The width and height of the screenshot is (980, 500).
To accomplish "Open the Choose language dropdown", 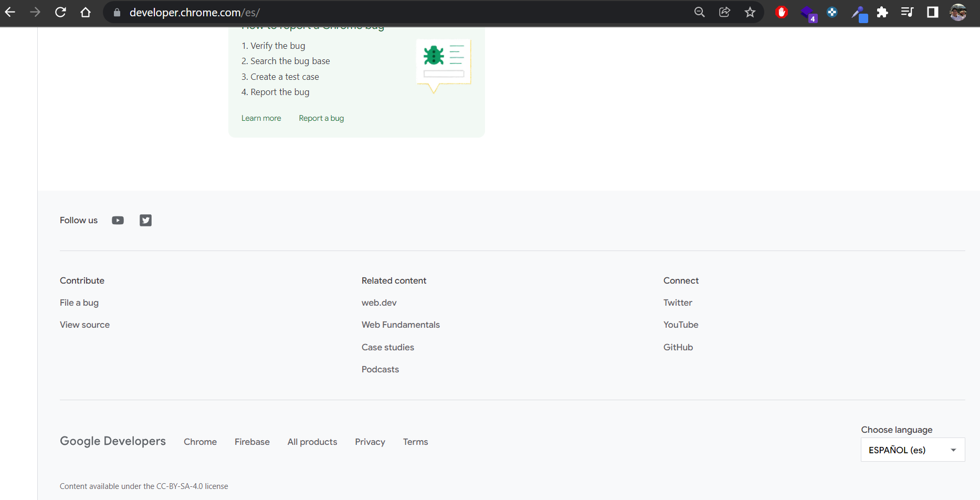I will tap(912, 450).
